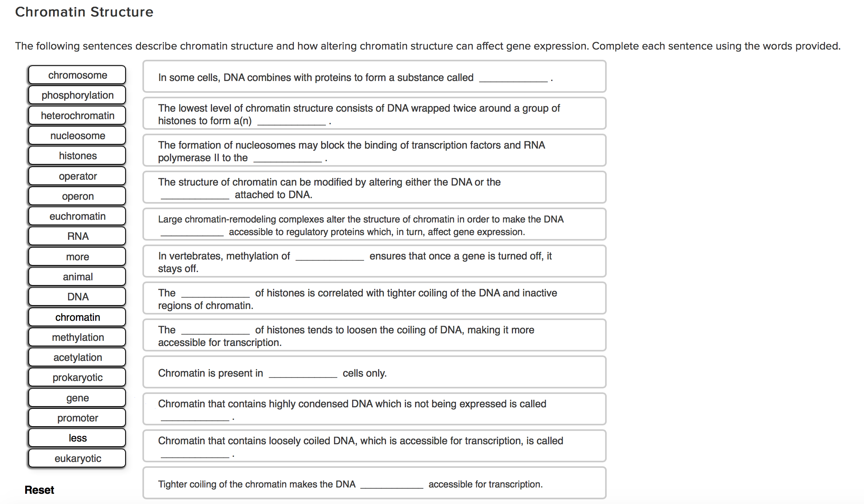Select the 'phosphorylation' word tile

coord(77,95)
